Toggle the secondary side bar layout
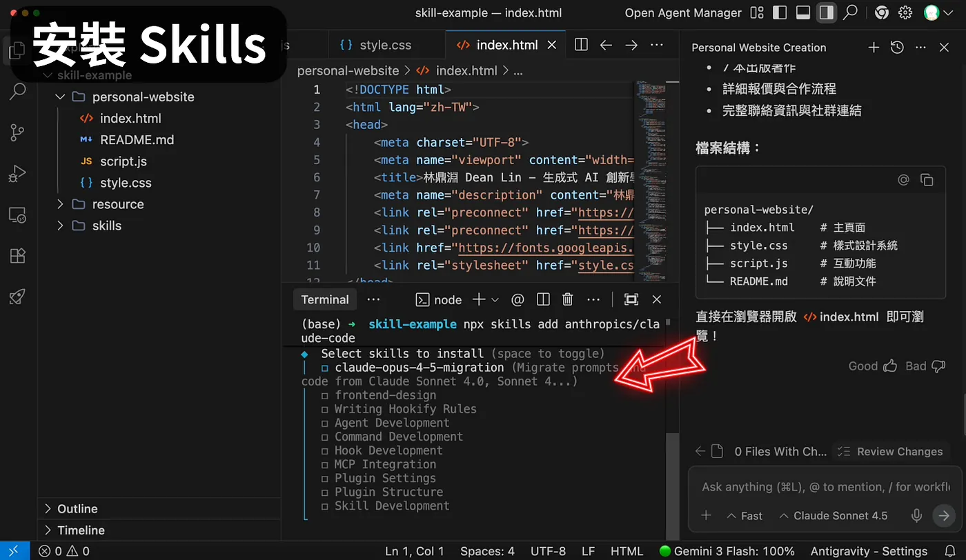 coord(826,12)
